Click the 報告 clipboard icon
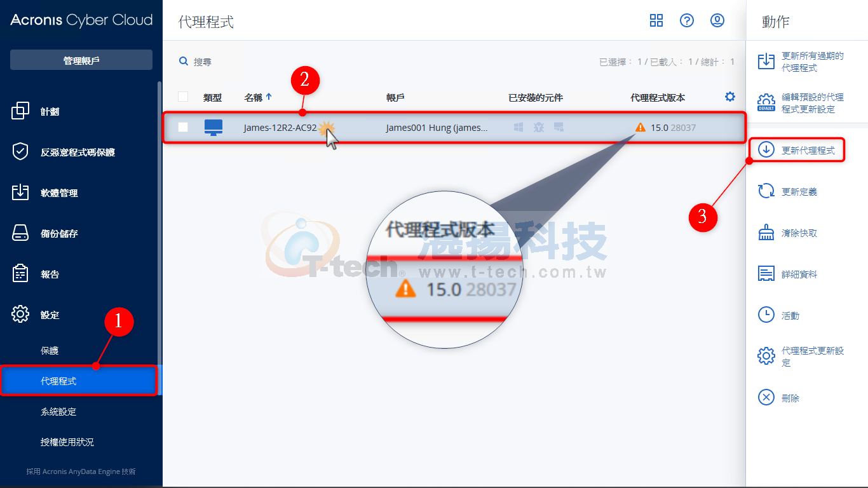This screenshot has height=488, width=868. pyautogui.click(x=20, y=274)
